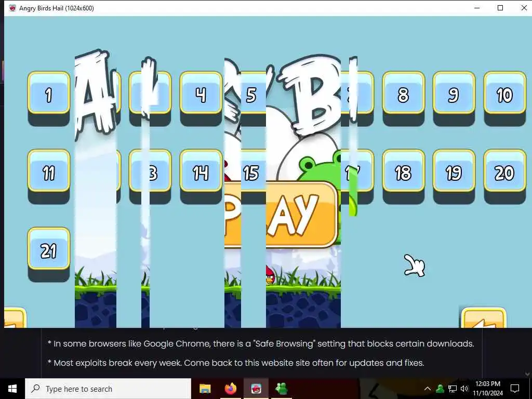Close the Angry Birds Hail window
The height and width of the screenshot is (399, 532).
tap(524, 8)
